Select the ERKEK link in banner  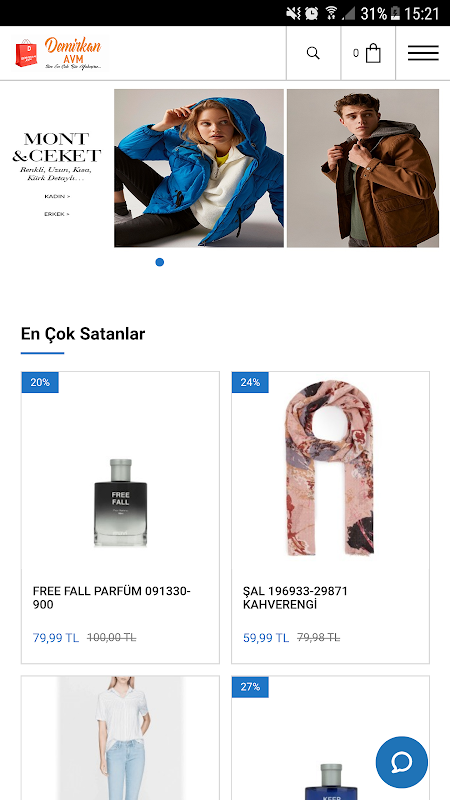pyautogui.click(x=57, y=214)
